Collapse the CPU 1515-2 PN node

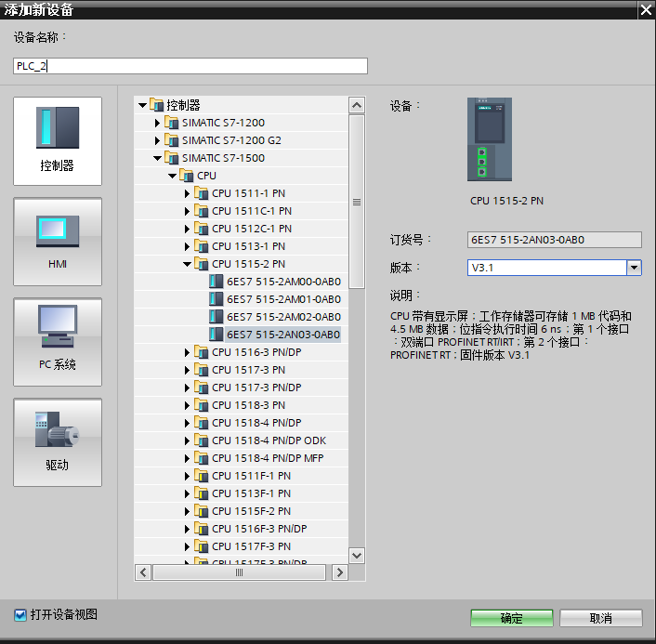188,264
